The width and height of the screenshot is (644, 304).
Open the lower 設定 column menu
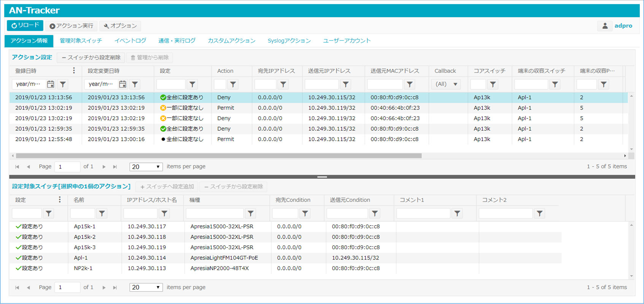coord(60,200)
